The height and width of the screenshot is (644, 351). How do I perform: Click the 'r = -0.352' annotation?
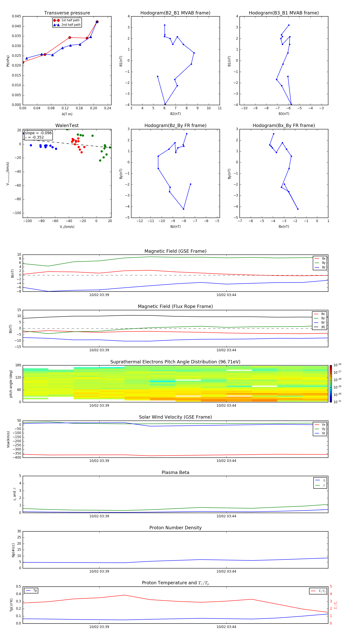point(35,137)
